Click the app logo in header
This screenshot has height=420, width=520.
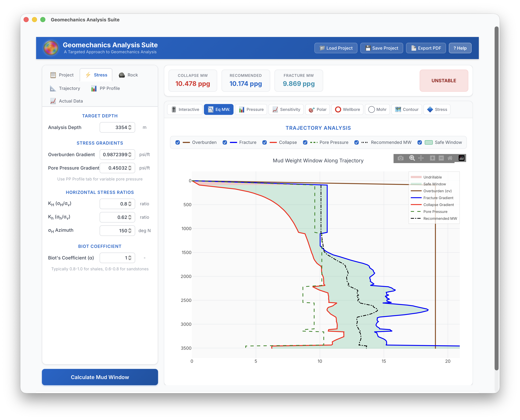[51, 48]
